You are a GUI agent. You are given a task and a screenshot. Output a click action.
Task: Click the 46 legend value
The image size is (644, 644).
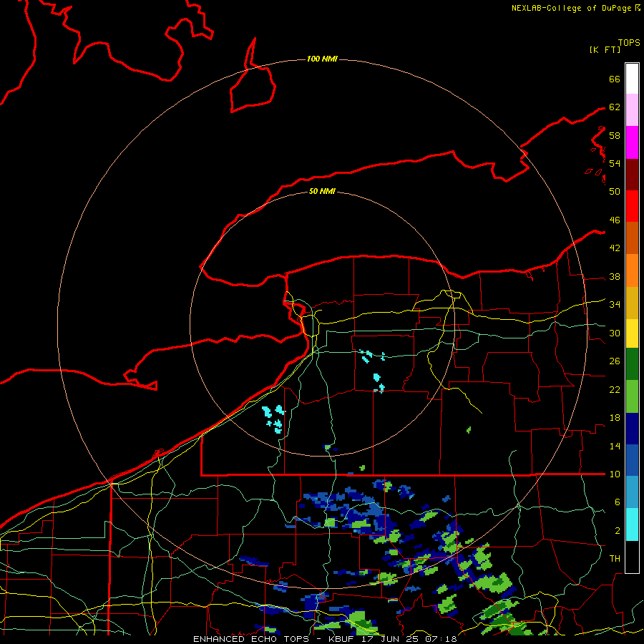(x=615, y=220)
